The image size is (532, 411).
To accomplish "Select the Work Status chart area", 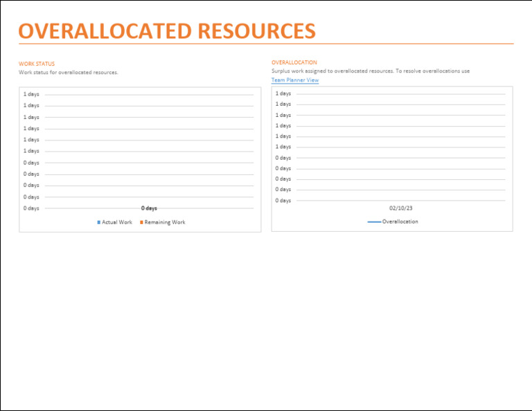I will 140,160.
